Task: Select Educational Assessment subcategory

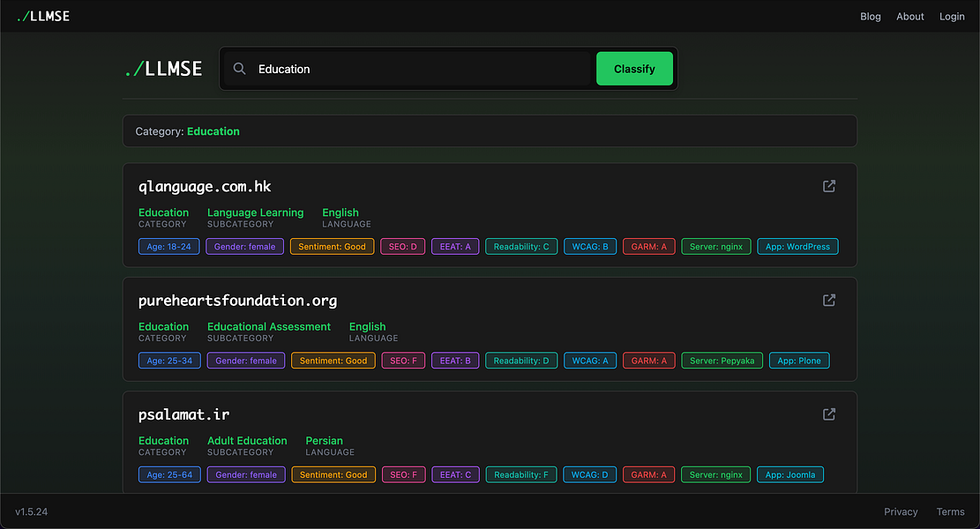Action: click(x=269, y=326)
